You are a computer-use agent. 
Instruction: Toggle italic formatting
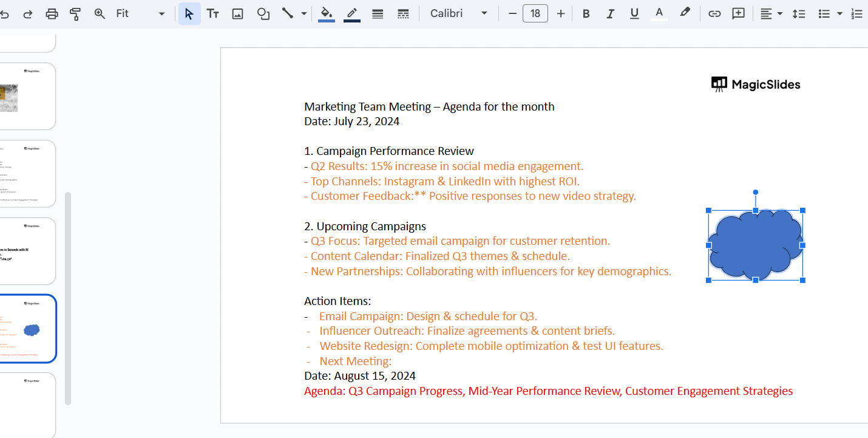tap(610, 13)
